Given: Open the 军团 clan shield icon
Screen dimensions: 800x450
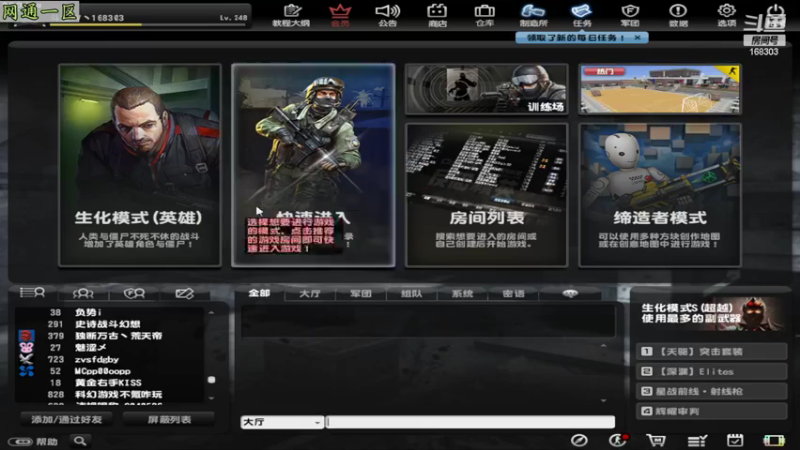Looking at the screenshot, I should pos(630,15).
